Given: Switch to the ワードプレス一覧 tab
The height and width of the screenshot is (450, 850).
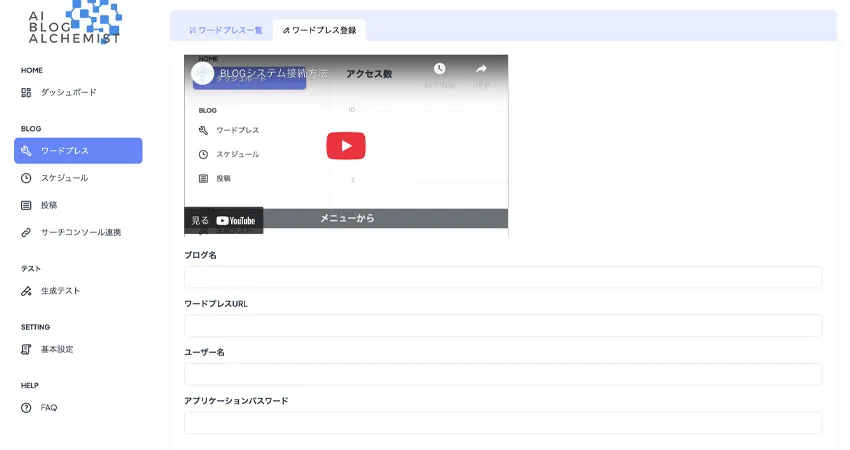Looking at the screenshot, I should (225, 30).
